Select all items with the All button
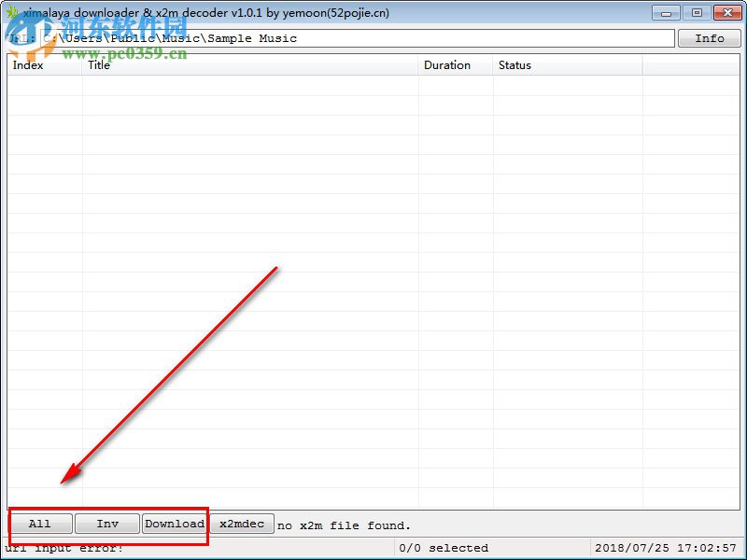 pyautogui.click(x=40, y=524)
